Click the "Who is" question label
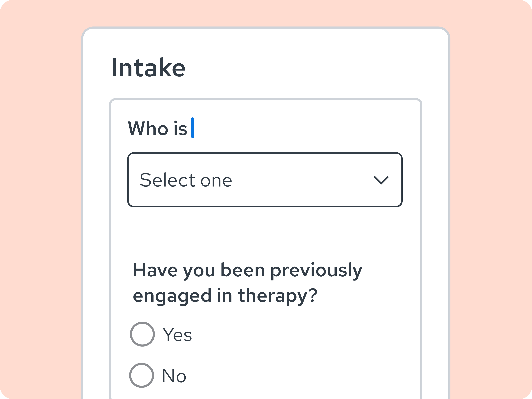 pyautogui.click(x=158, y=128)
